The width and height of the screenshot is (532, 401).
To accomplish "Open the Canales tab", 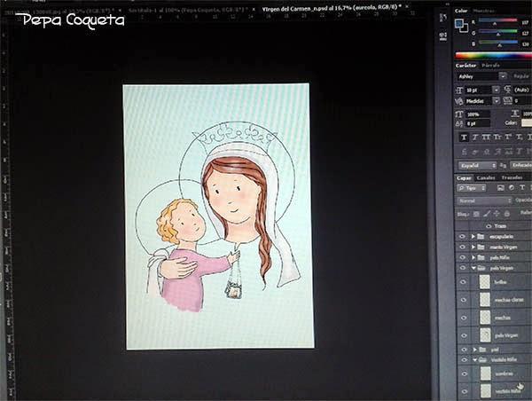I will tap(487, 177).
